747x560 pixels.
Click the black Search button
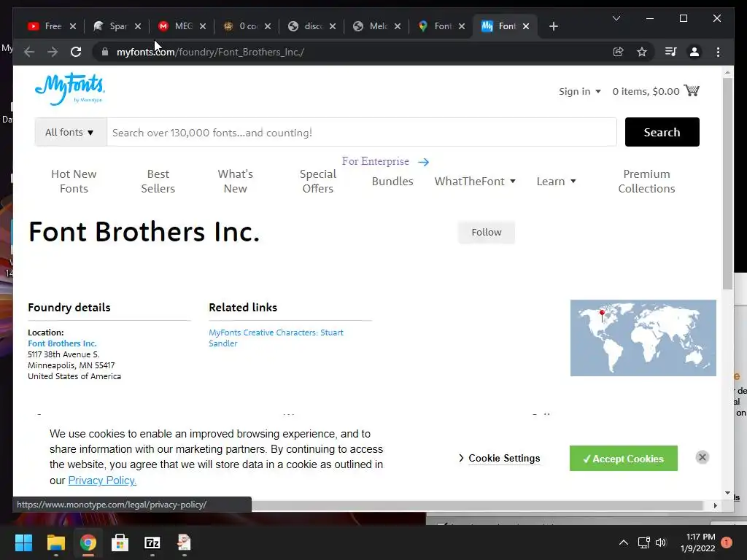click(662, 132)
